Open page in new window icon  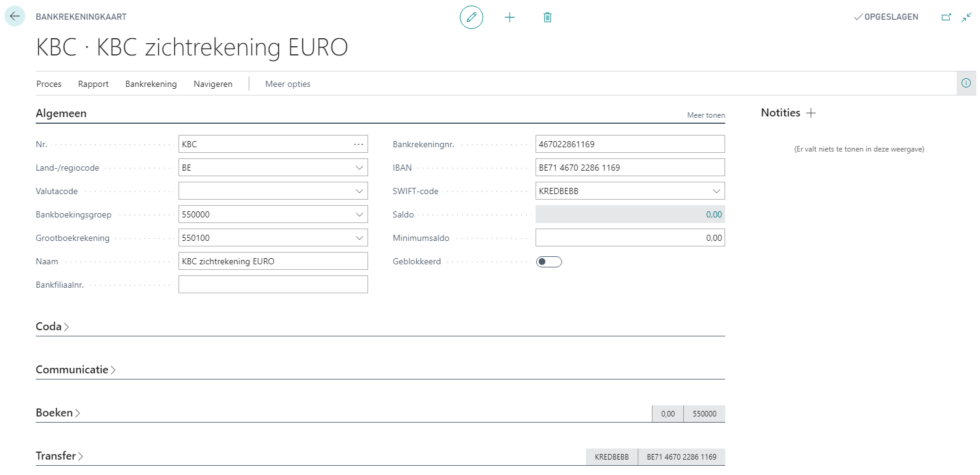[946, 17]
